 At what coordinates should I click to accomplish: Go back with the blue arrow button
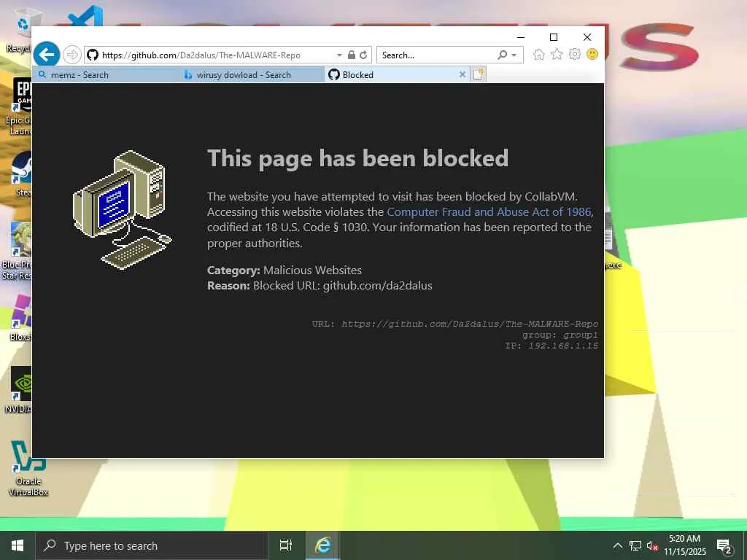pyautogui.click(x=47, y=55)
